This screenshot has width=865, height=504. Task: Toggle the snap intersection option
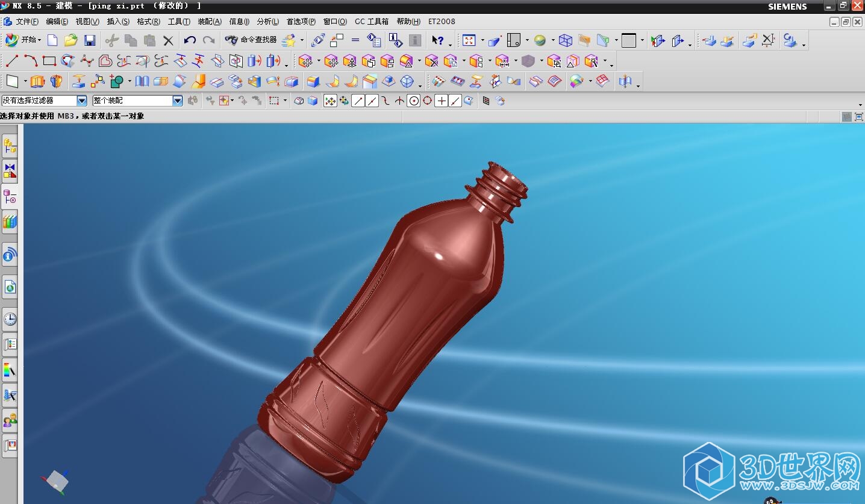pyautogui.click(x=399, y=101)
